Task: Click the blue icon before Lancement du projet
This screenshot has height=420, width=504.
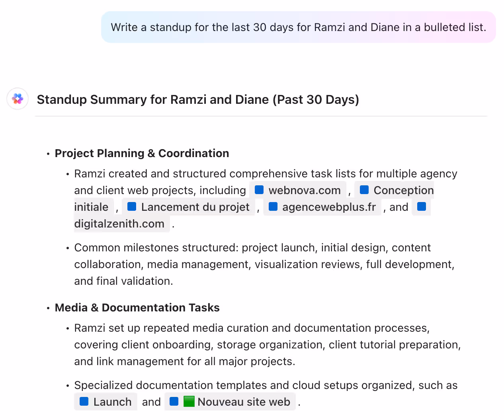Action: point(132,206)
